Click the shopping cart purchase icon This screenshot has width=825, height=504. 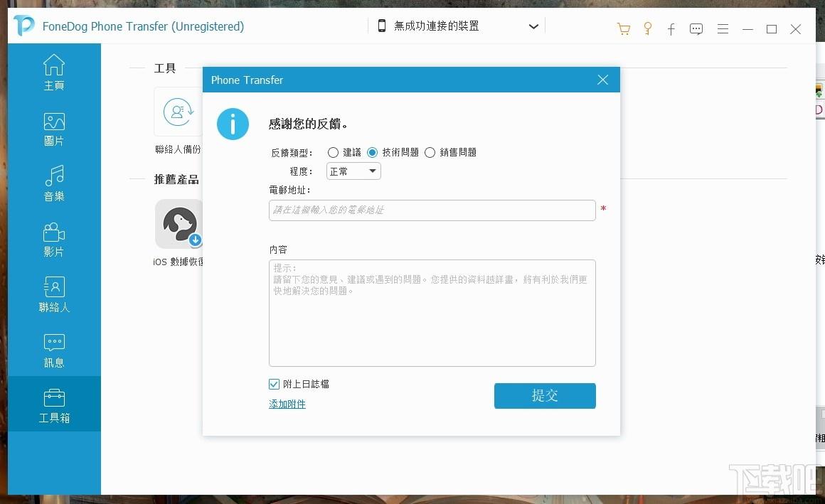[x=624, y=28]
